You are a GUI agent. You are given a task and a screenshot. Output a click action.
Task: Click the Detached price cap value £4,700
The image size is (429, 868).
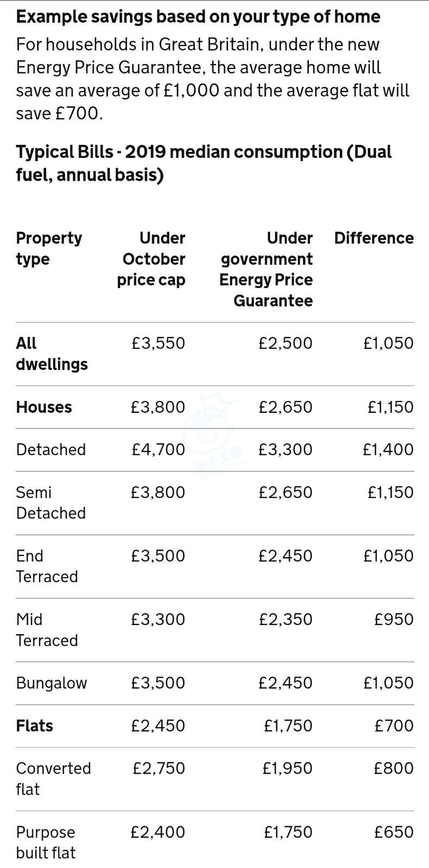click(158, 450)
